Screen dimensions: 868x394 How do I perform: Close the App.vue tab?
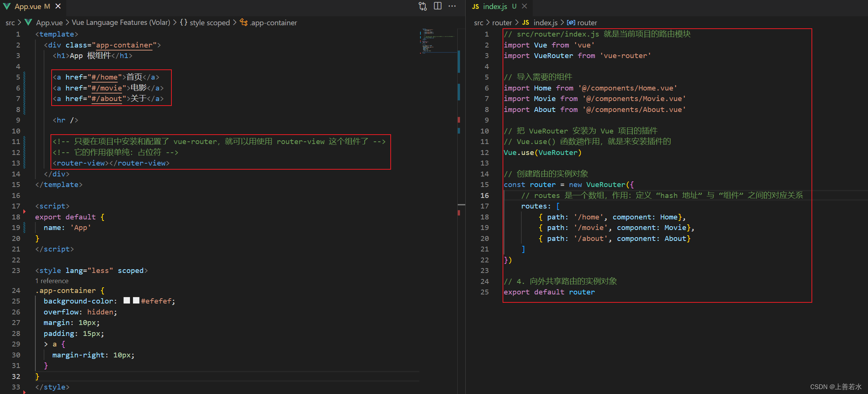(58, 6)
